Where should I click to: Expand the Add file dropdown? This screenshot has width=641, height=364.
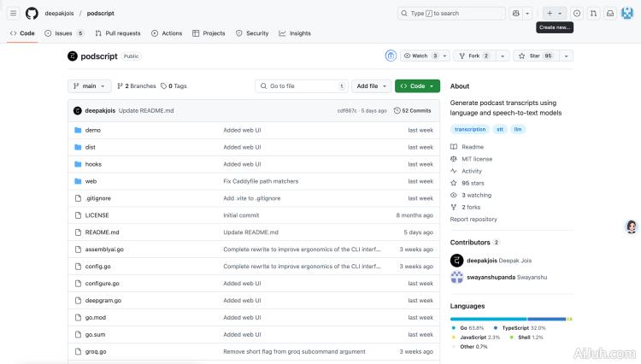(371, 86)
